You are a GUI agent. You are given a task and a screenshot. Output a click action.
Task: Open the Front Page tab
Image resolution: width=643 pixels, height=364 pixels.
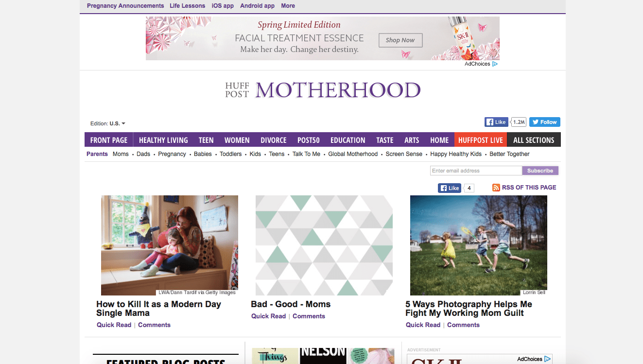109,140
